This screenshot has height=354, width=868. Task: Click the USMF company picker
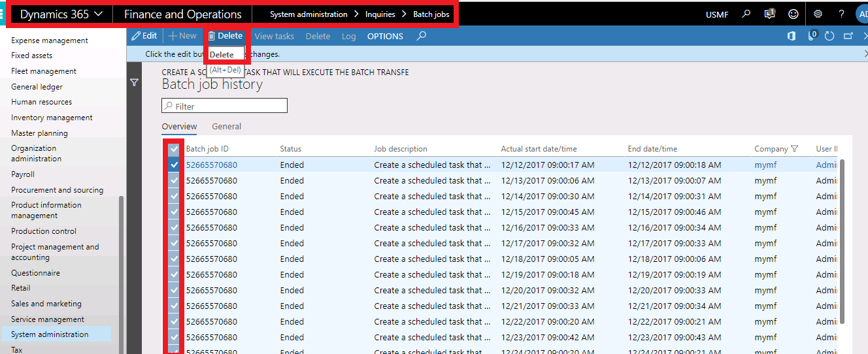717,14
